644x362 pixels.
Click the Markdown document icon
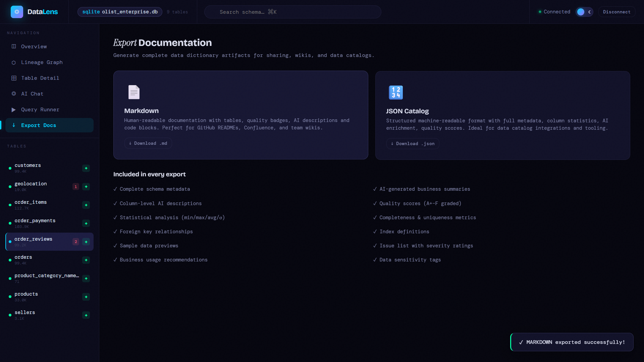click(x=134, y=92)
